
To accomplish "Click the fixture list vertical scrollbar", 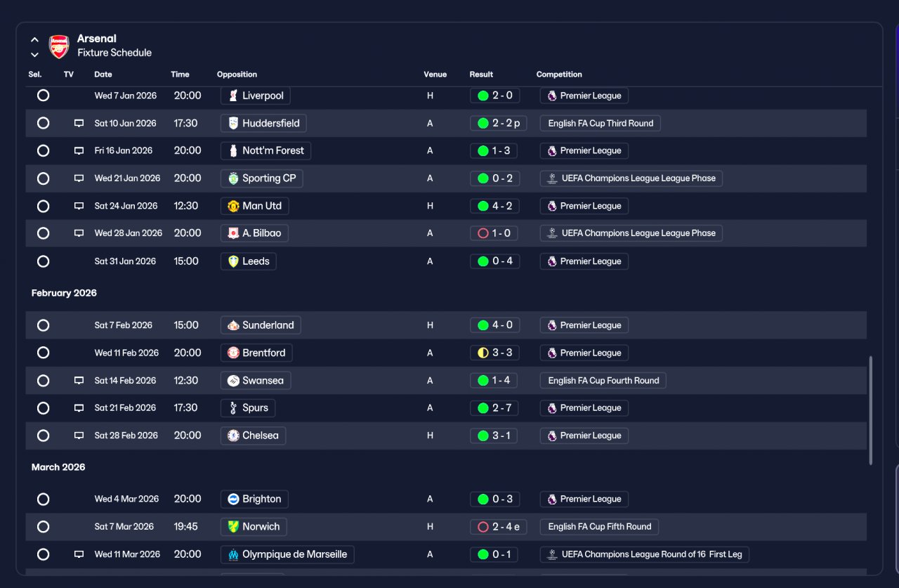I will 871,410.
